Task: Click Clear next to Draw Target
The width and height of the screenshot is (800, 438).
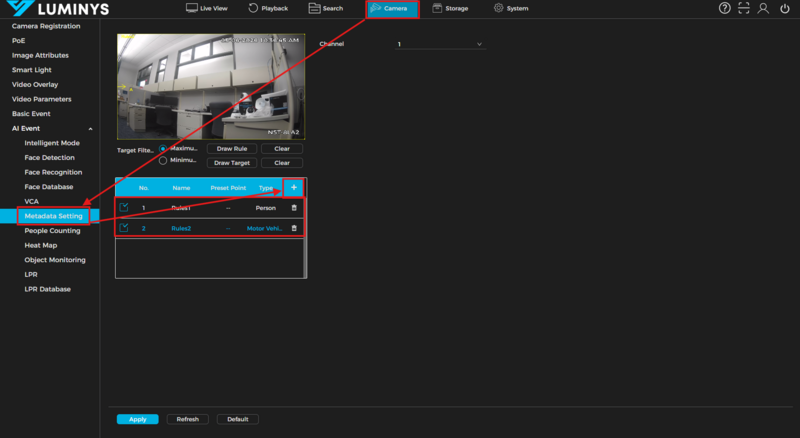Action: click(x=282, y=163)
